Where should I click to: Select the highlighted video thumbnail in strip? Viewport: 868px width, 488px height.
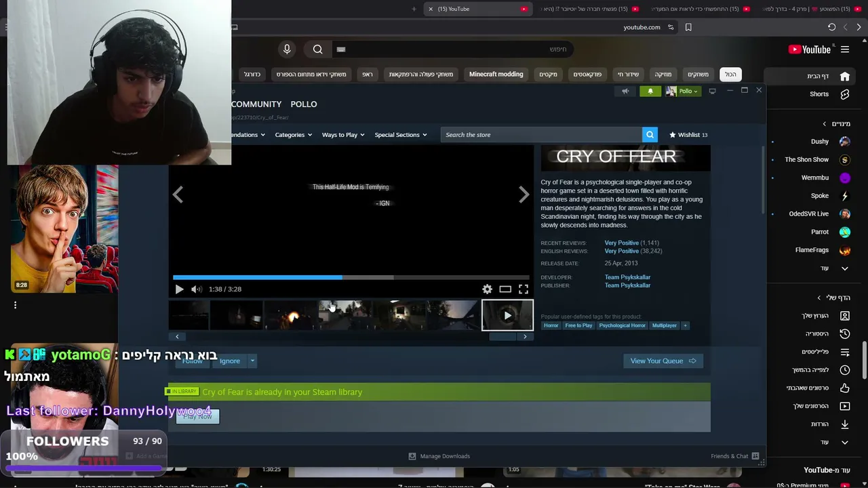click(x=507, y=315)
